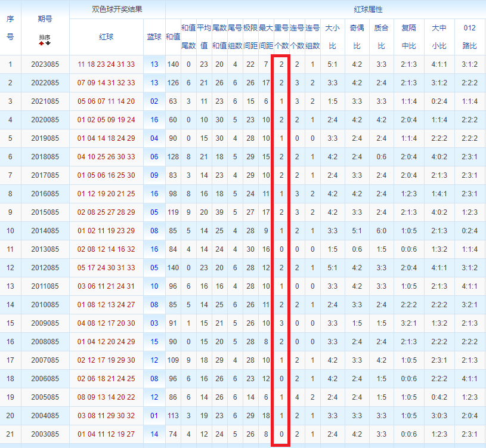Click the 复隔中比 column header
Screen dimensions: 486x448
[x=408, y=37]
